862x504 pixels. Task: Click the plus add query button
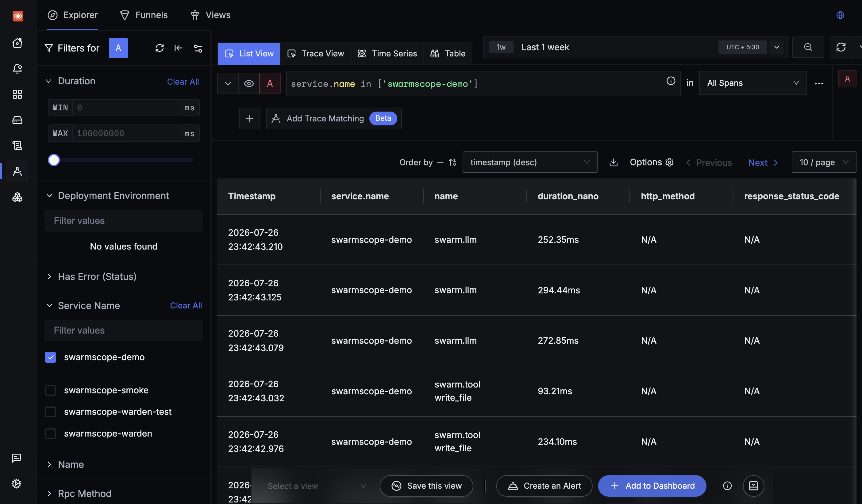[x=250, y=118]
